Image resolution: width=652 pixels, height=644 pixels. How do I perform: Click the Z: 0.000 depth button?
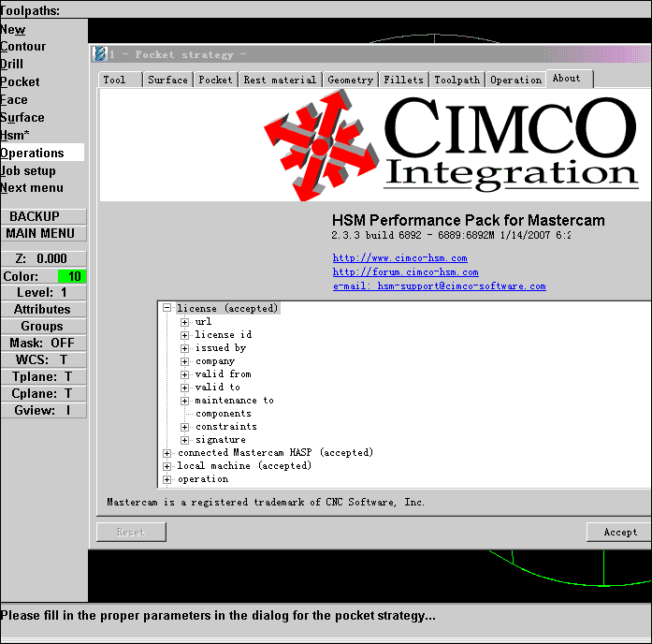(x=44, y=258)
